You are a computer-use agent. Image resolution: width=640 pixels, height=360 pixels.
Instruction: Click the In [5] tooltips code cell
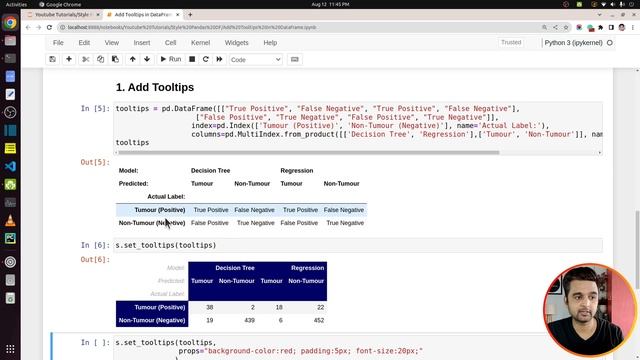(358, 129)
